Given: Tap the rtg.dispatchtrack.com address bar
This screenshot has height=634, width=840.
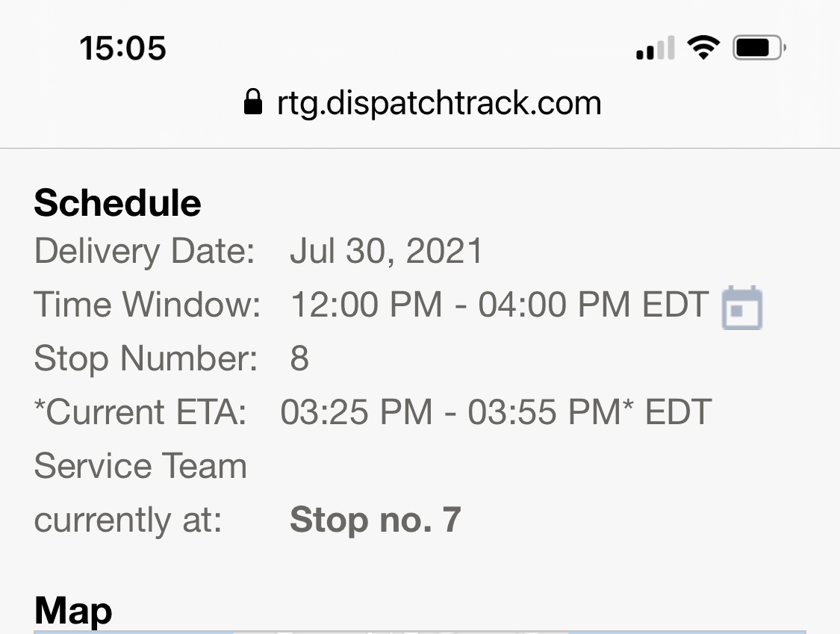Looking at the screenshot, I should 439,102.
